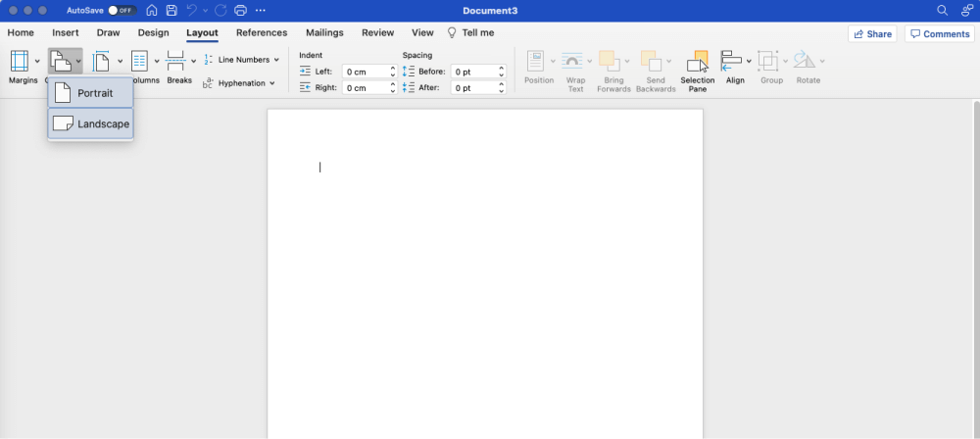Click the Columns icon
The width and height of the screenshot is (980, 439).
pyautogui.click(x=139, y=62)
